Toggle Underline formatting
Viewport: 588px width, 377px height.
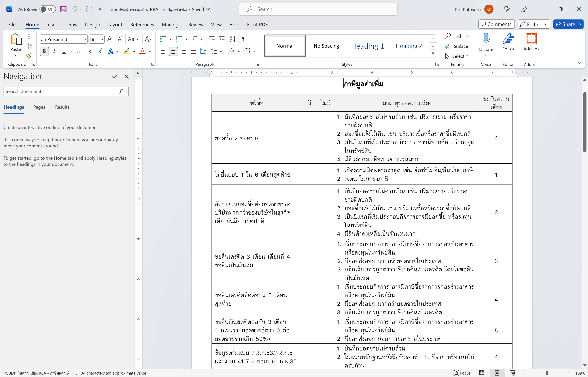point(64,51)
